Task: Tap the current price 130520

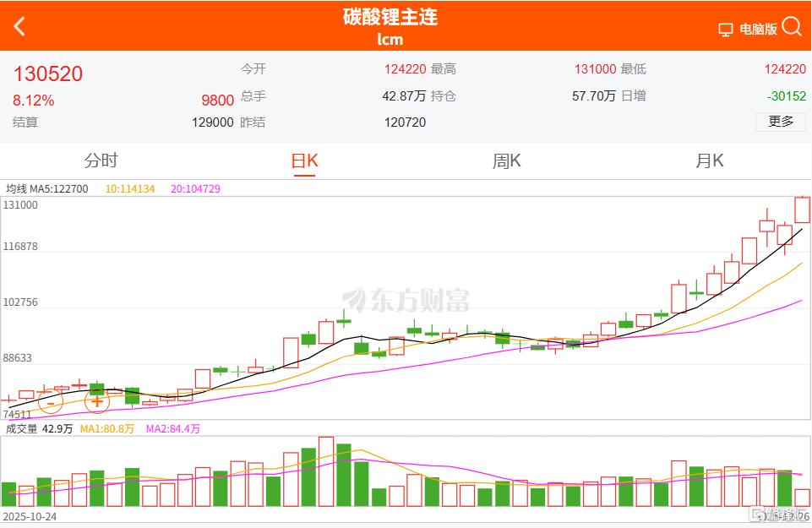Action: click(x=47, y=73)
